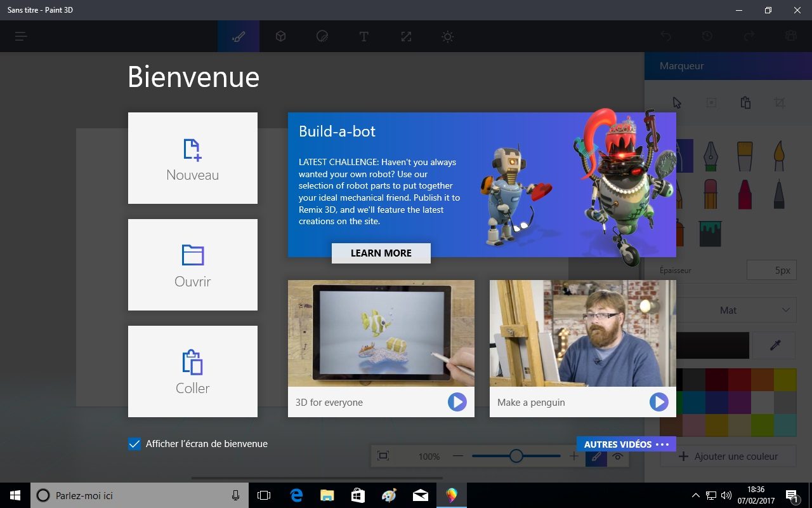Select the Text tool icon
Screen dimensions: 812x508
[364, 37]
